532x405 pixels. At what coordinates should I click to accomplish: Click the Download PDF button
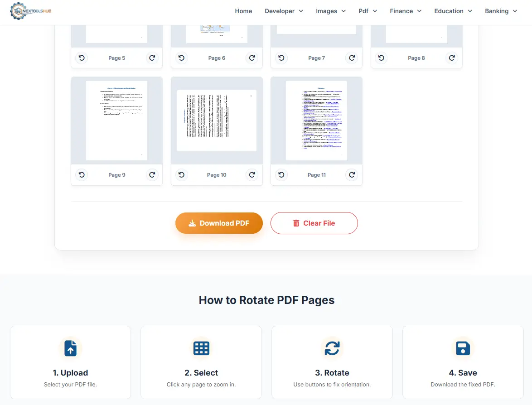[219, 223]
